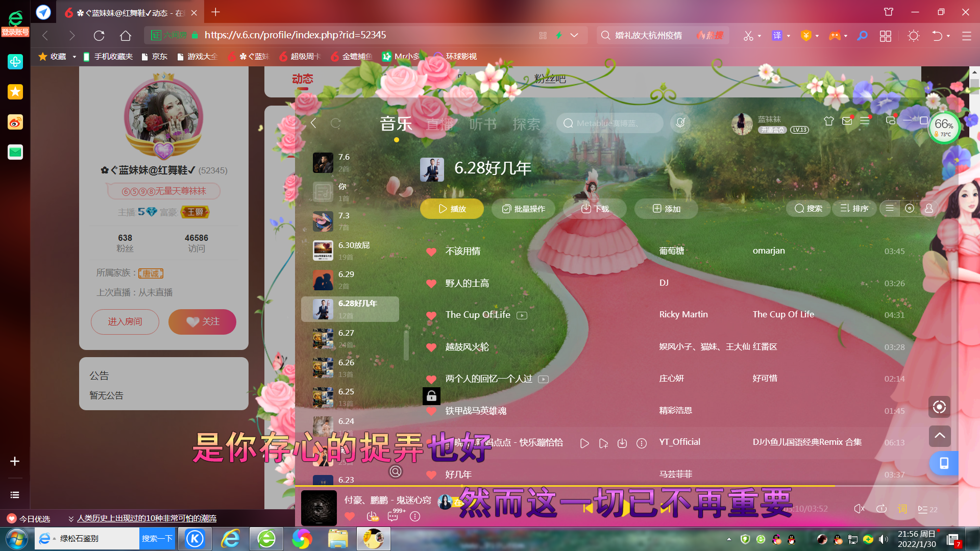
Task: Toggle the heart for the playing song
Action: [350, 516]
